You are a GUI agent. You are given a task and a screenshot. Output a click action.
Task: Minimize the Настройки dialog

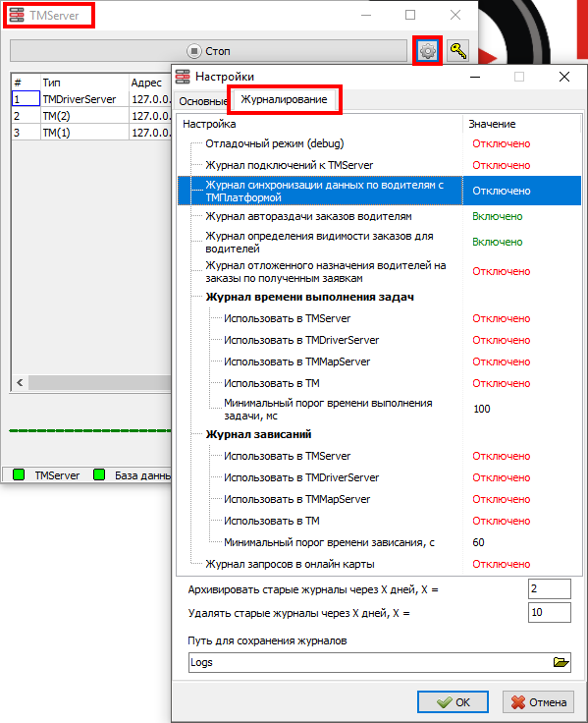(x=475, y=77)
